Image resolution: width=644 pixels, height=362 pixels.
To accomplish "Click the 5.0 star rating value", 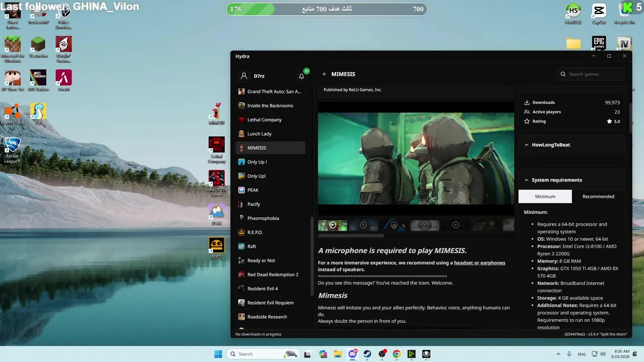I will (613, 121).
